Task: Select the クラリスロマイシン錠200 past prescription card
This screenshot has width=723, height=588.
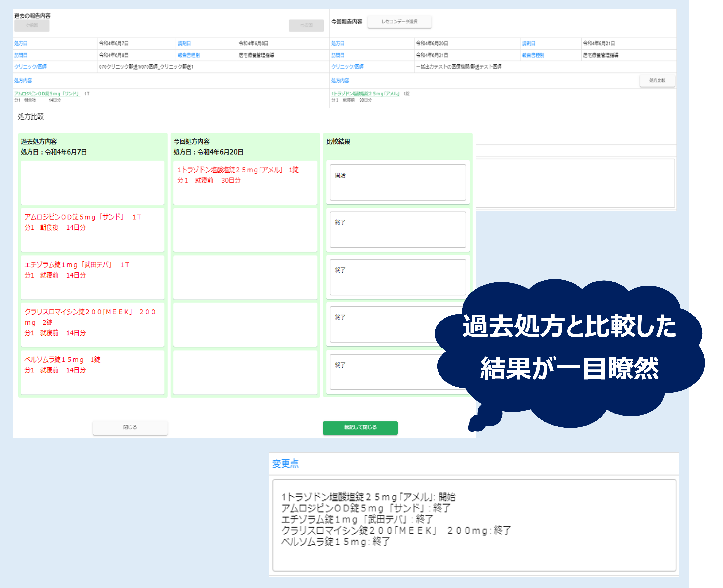Action: coord(93,325)
